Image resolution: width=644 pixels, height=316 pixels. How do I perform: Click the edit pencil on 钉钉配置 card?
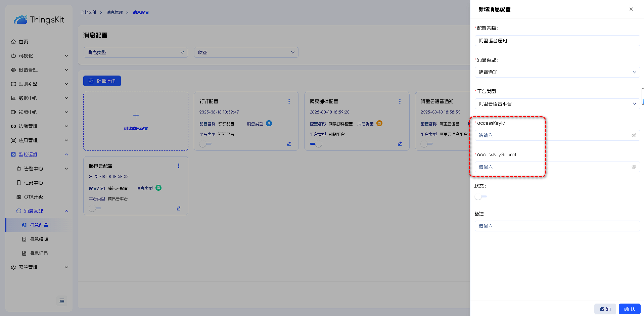tap(289, 144)
